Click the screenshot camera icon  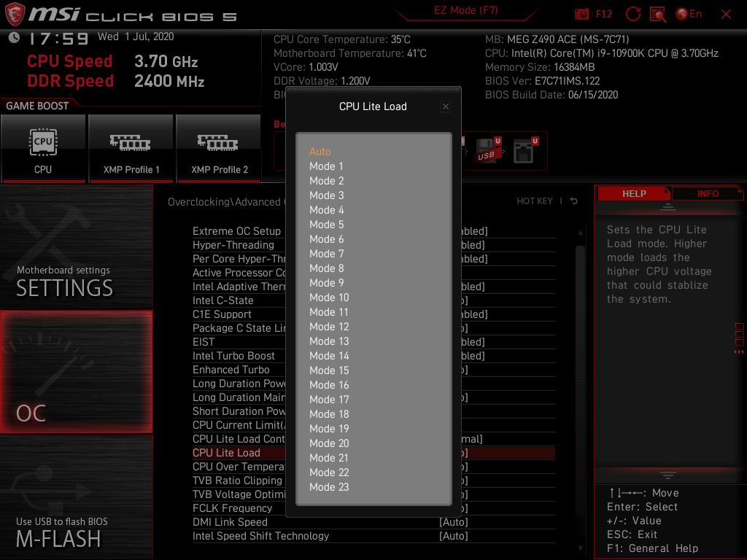coord(581,13)
